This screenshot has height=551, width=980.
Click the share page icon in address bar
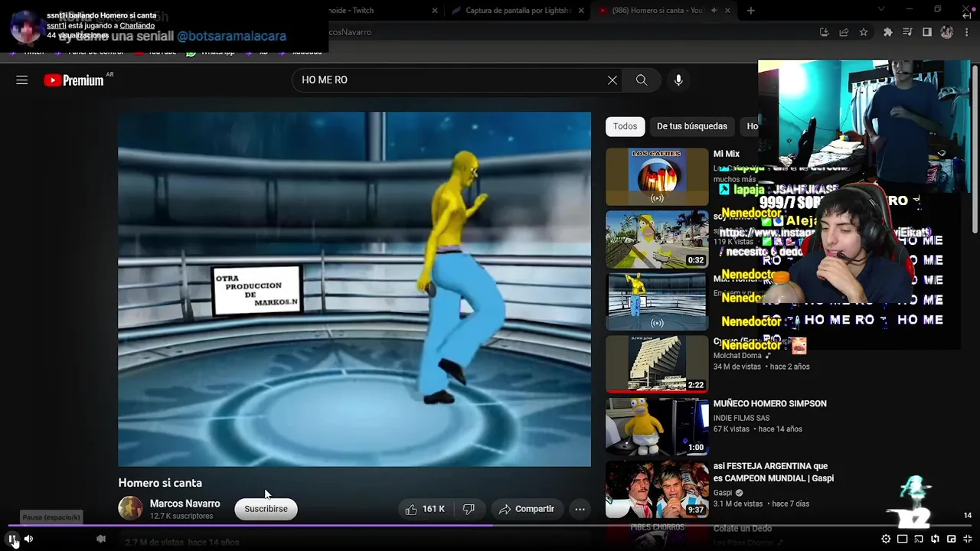click(844, 32)
